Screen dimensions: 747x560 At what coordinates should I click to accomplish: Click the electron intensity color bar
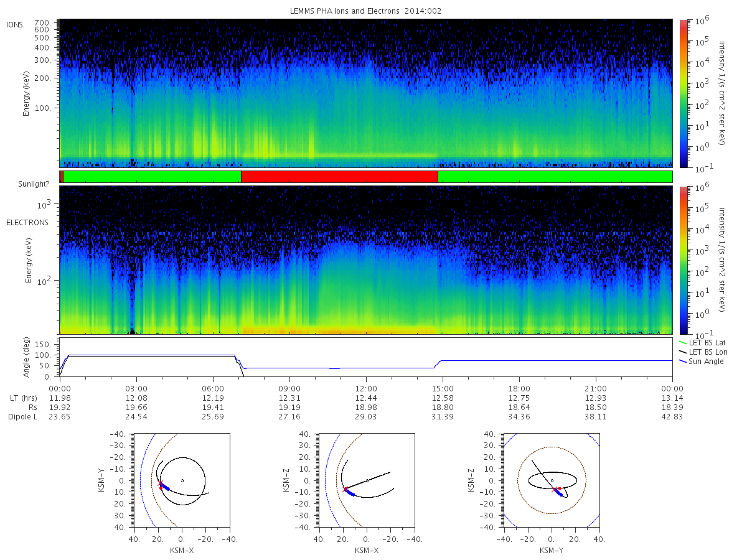tap(683, 260)
